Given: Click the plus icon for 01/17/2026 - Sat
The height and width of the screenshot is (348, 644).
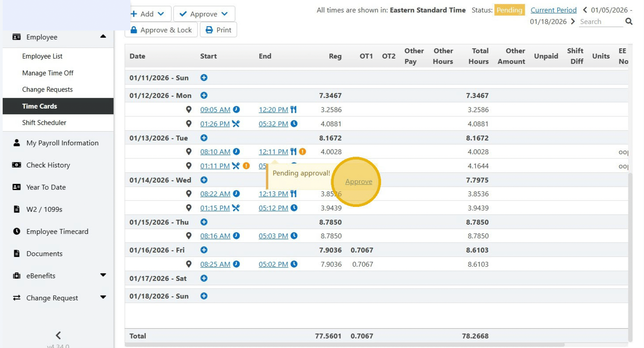Looking at the screenshot, I should click(x=204, y=278).
